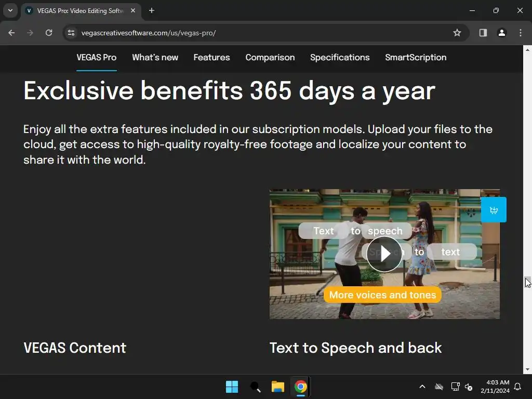Minimize the Chrome window

472,10
